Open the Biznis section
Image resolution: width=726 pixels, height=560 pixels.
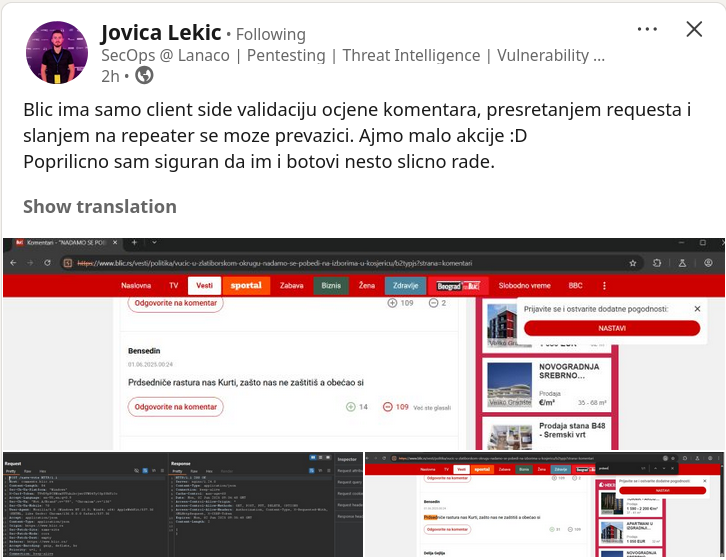point(331,286)
